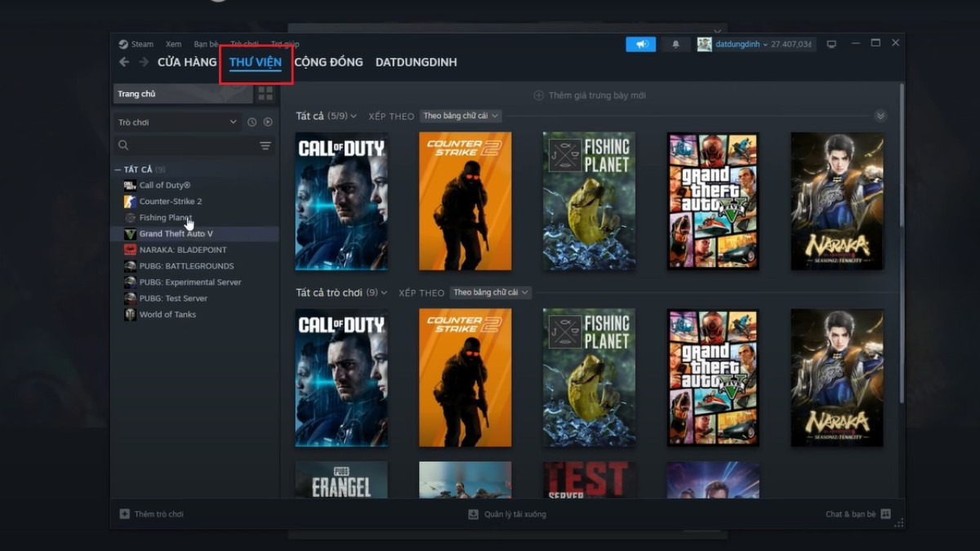Click the recent activity clock icon
Image resolution: width=980 pixels, height=551 pixels.
pos(252,122)
